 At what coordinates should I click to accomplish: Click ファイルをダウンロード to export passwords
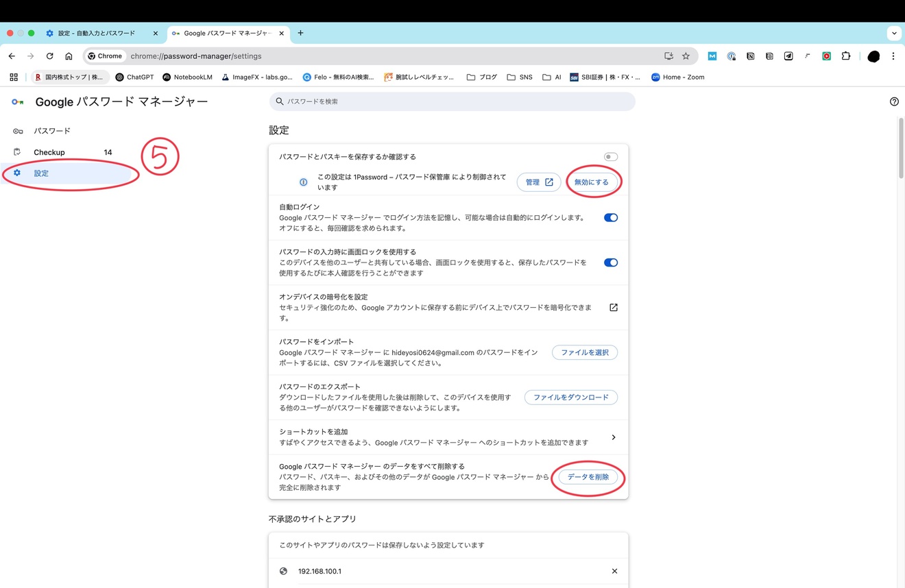[571, 397]
